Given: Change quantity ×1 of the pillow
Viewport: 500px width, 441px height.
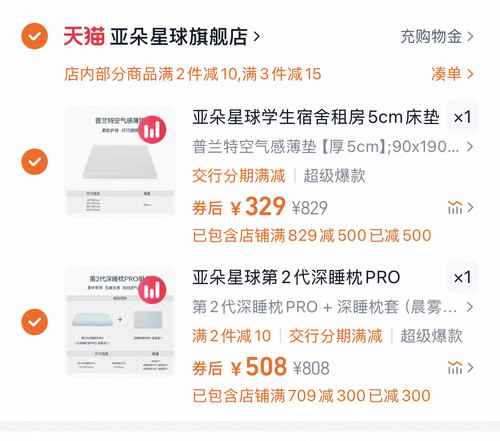Looking at the screenshot, I should point(463,277).
